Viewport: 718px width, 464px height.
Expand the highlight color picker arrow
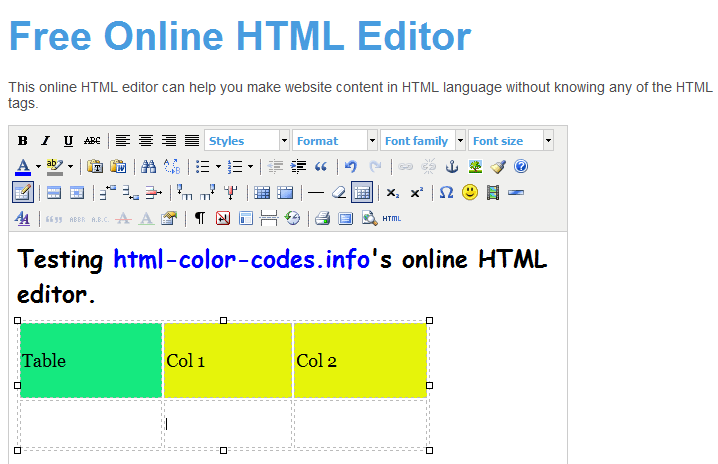click(x=71, y=167)
